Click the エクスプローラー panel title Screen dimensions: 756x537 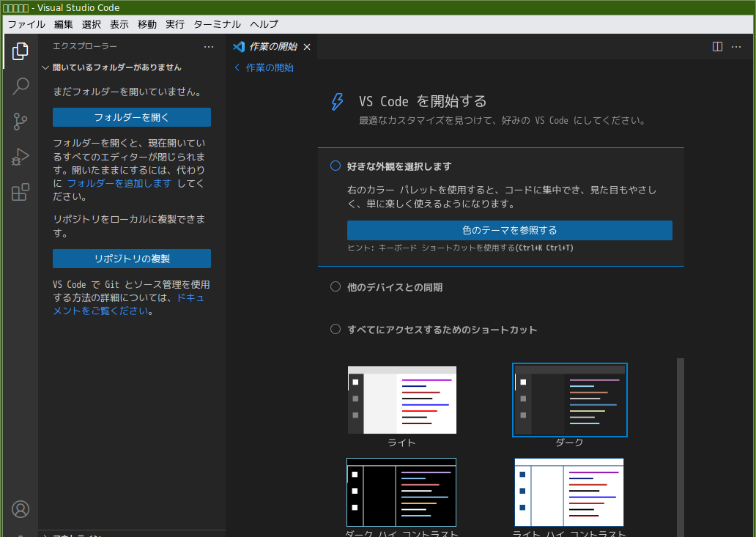tap(85, 46)
